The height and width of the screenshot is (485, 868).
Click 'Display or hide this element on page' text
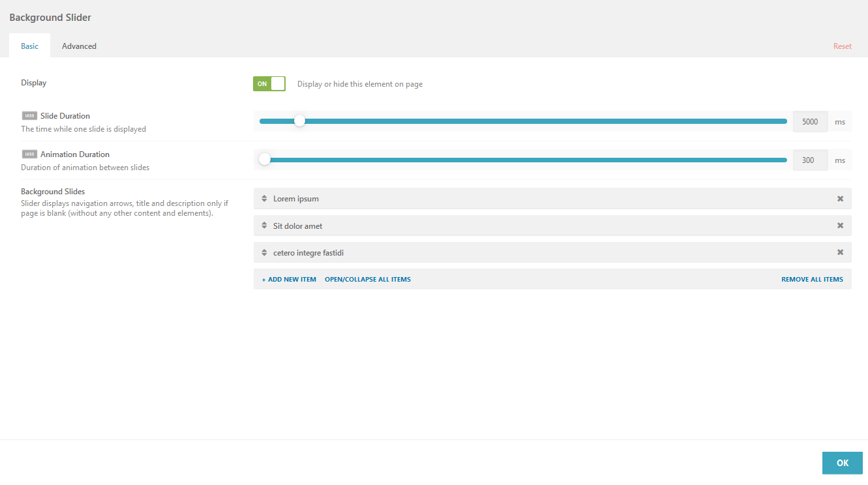pyautogui.click(x=360, y=84)
